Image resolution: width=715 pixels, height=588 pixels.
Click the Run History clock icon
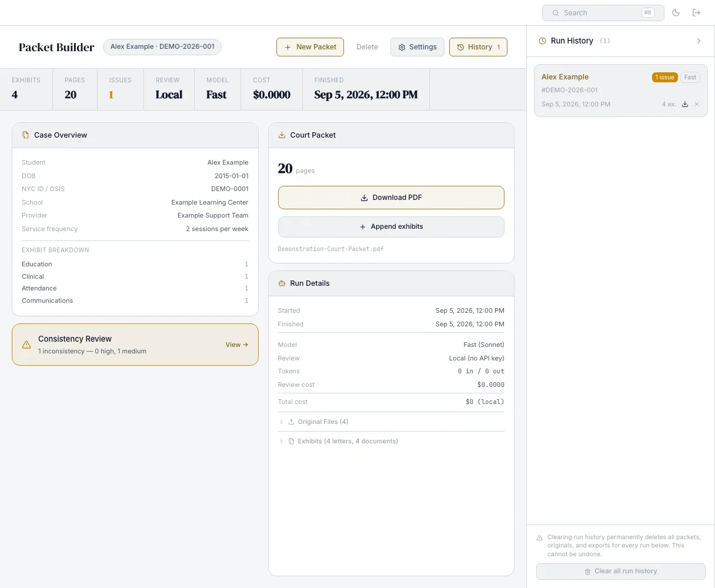pos(542,41)
